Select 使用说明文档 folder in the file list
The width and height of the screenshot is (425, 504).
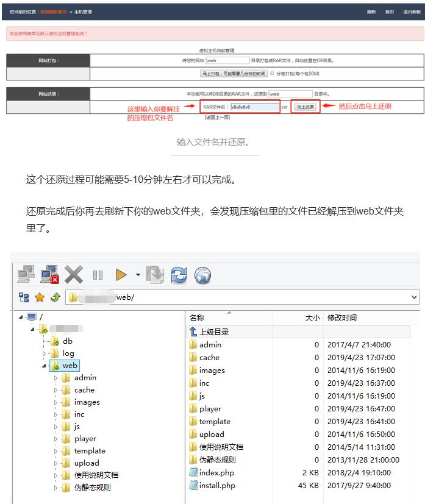coord(221,447)
